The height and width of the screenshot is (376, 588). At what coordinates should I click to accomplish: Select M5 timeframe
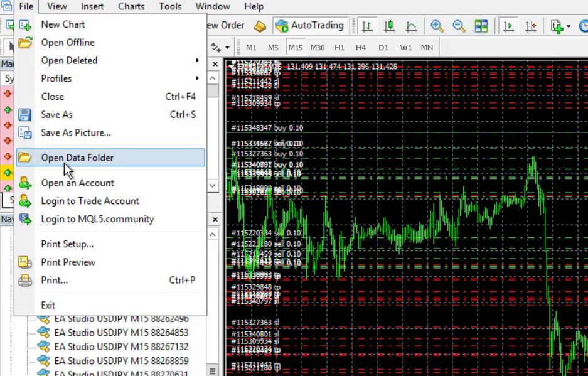273,48
